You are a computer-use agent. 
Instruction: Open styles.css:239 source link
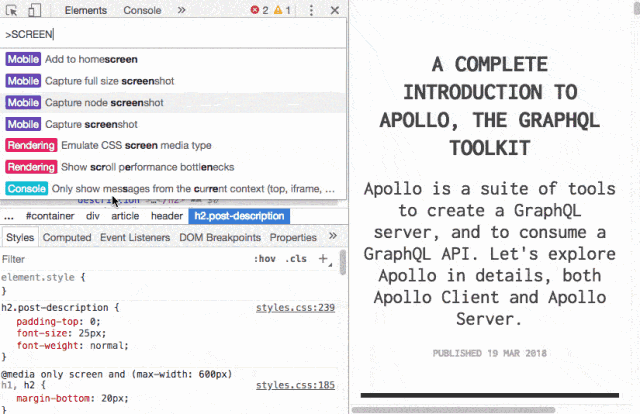coord(295,308)
